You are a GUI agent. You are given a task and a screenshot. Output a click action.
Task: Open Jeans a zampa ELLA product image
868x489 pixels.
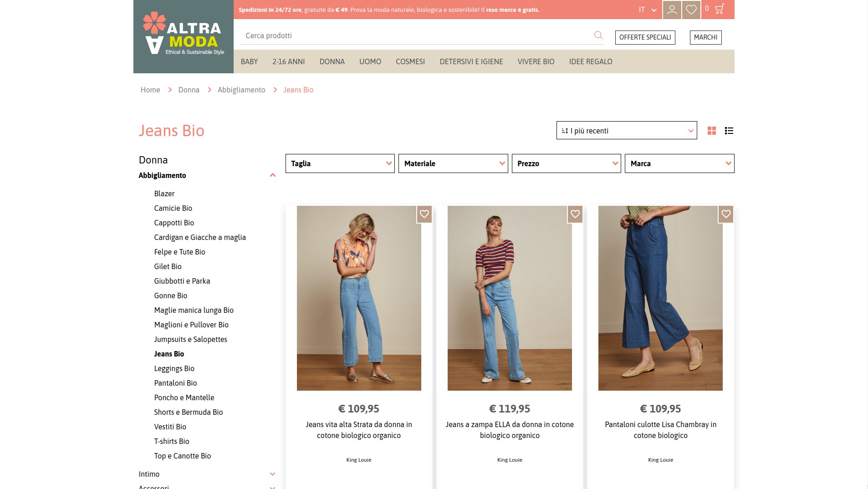coord(510,298)
